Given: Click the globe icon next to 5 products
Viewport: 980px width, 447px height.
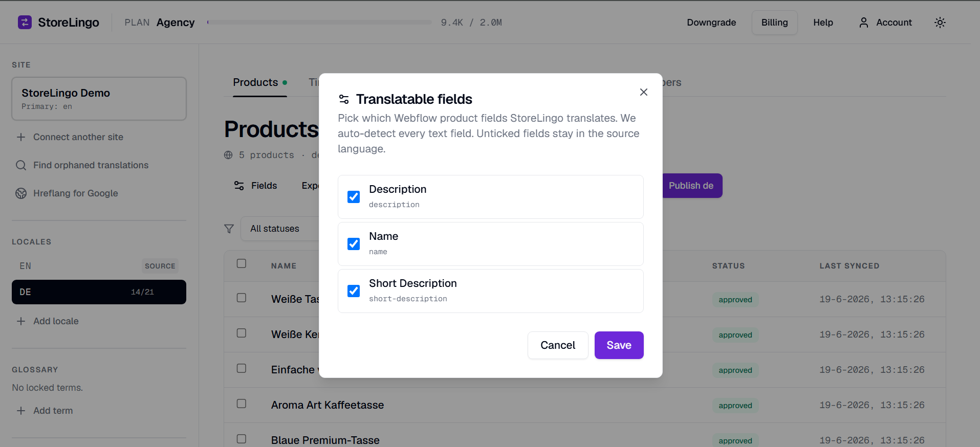Looking at the screenshot, I should coord(228,155).
